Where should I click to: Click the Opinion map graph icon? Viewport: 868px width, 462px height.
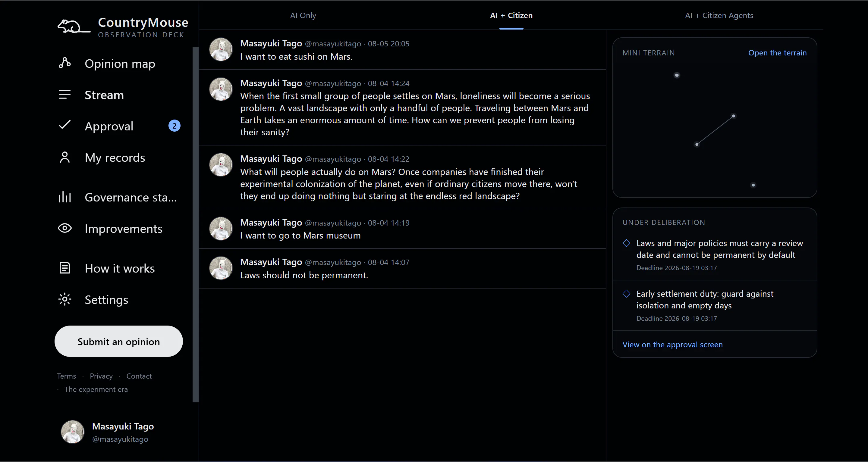coord(65,63)
